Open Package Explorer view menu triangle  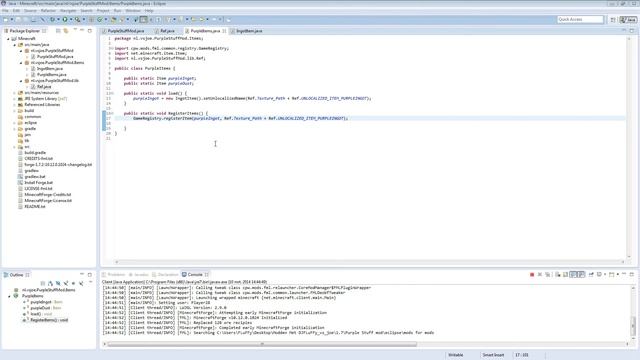75,29
